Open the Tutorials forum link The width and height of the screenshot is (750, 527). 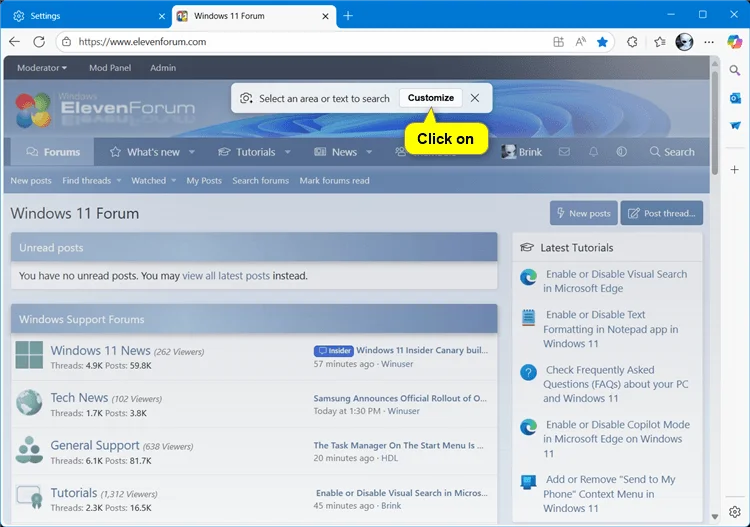74,493
